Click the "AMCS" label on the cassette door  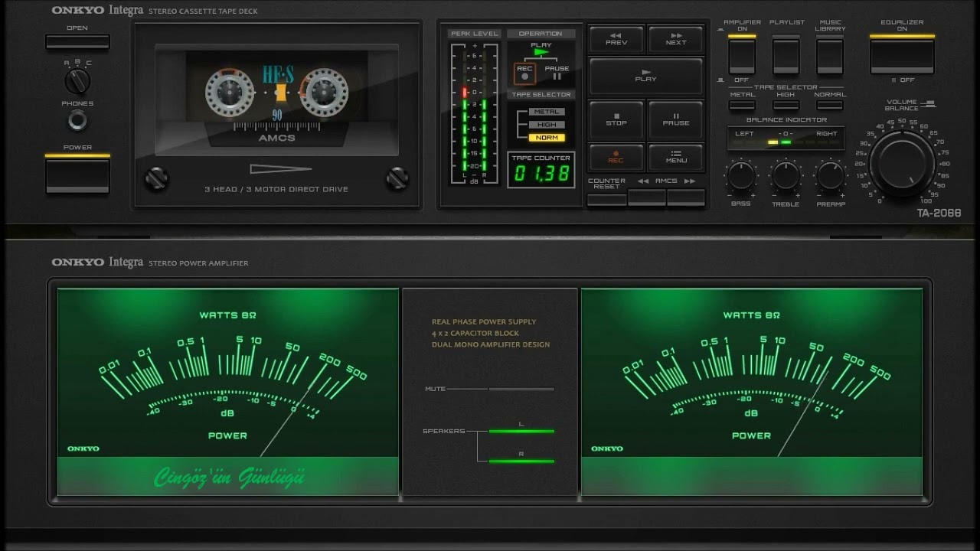point(276,139)
